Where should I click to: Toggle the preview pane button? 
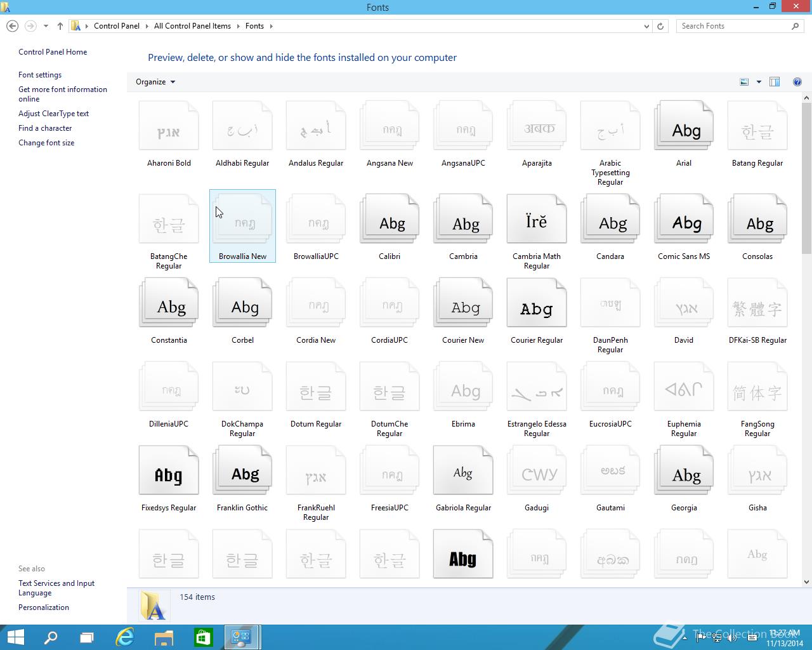(x=775, y=82)
